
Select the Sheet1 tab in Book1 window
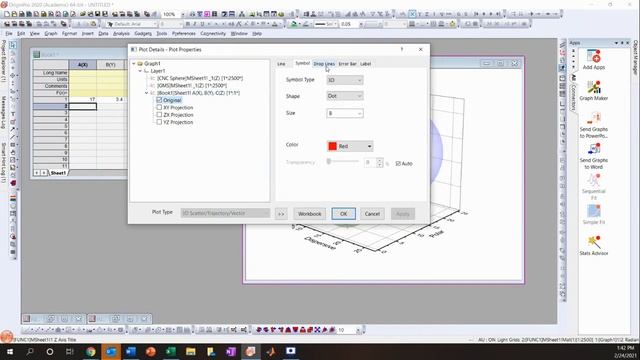tap(58, 173)
